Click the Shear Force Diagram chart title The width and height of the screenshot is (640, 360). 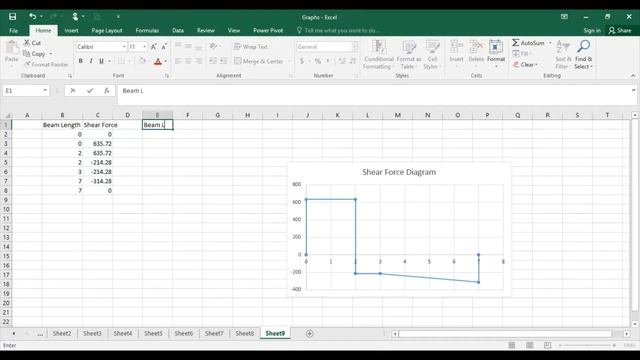click(399, 172)
